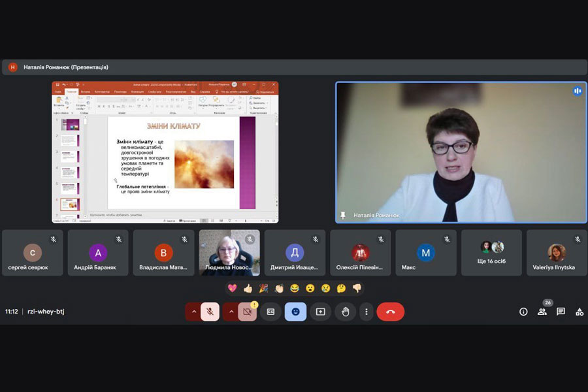Send the heart reaction
The height and width of the screenshot is (392, 588).
(x=232, y=288)
